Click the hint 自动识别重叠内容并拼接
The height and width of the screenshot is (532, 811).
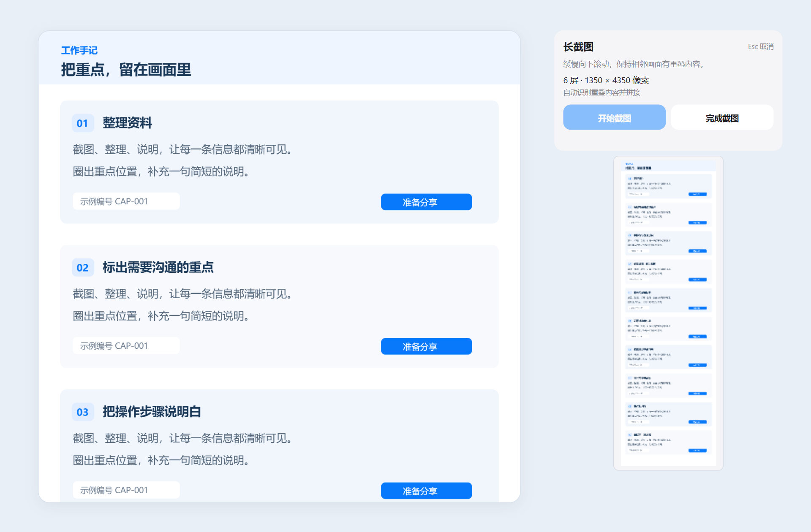601,92
